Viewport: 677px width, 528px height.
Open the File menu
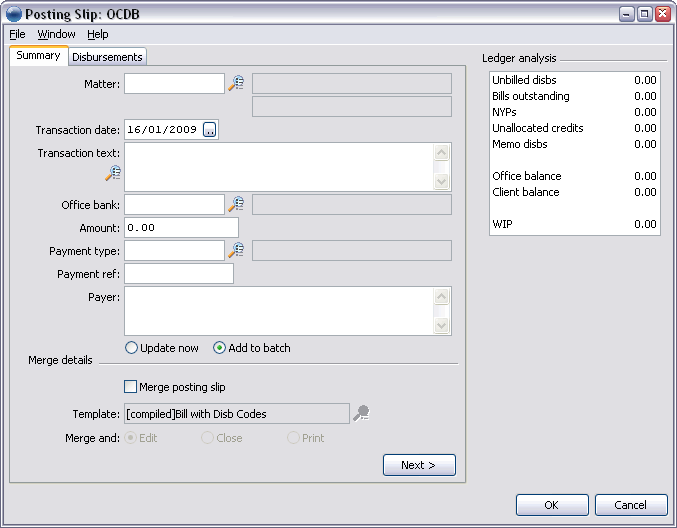[17, 34]
